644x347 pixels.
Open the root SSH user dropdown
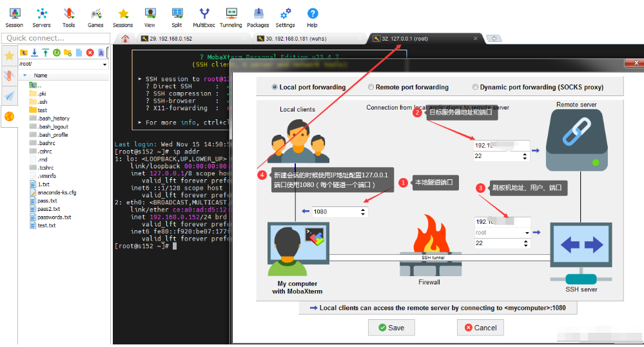point(527,233)
